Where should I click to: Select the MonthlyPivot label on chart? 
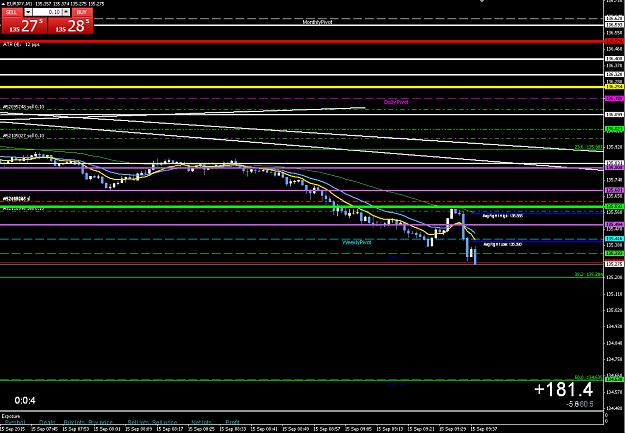coord(317,22)
